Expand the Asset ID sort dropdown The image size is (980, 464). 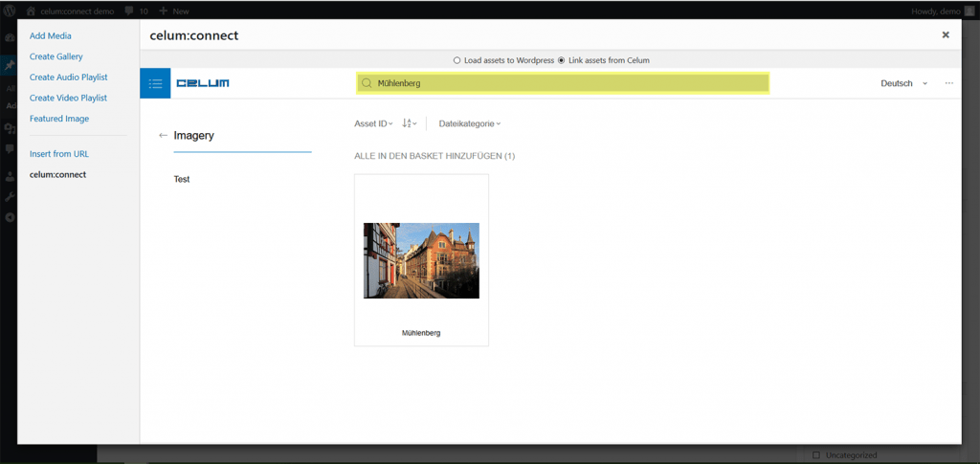[373, 123]
